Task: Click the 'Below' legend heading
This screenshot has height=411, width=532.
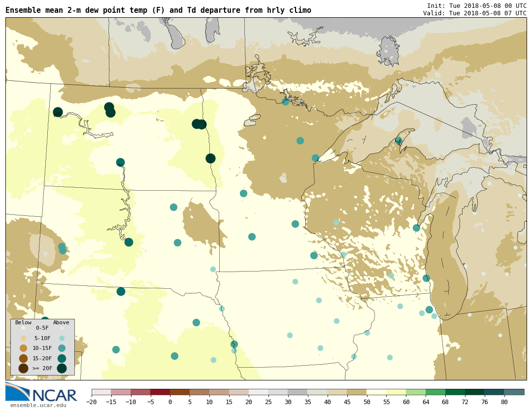Action: (x=24, y=322)
